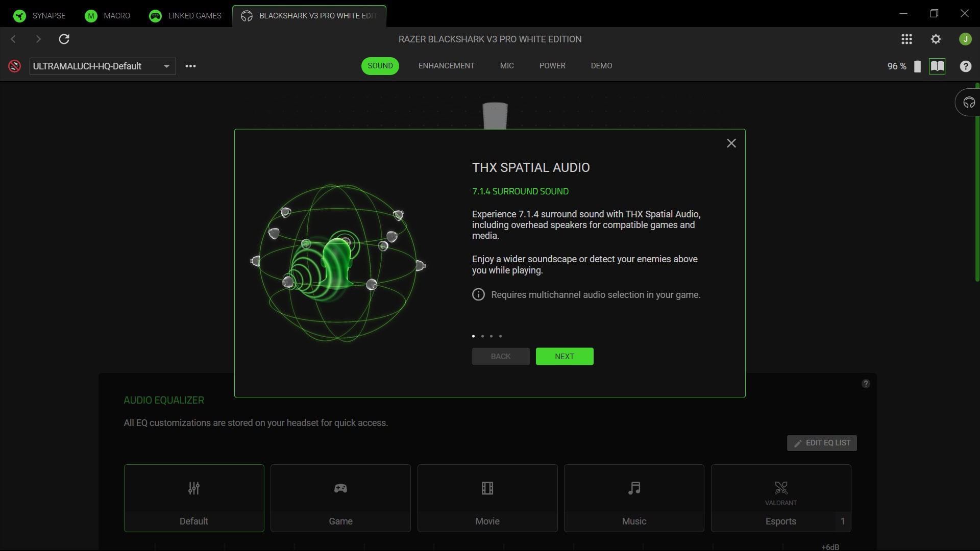Select the Default EQ preset
This screenshot has height=551, width=980.
pos(194,498)
